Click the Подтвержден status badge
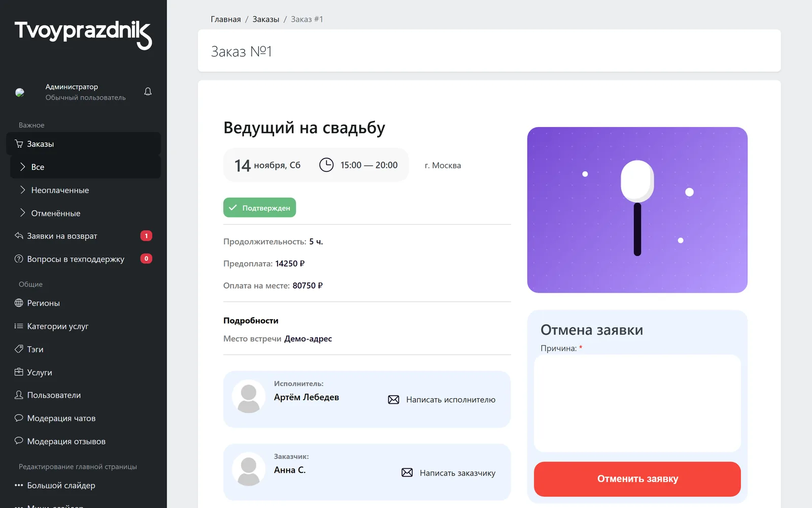 (259, 207)
